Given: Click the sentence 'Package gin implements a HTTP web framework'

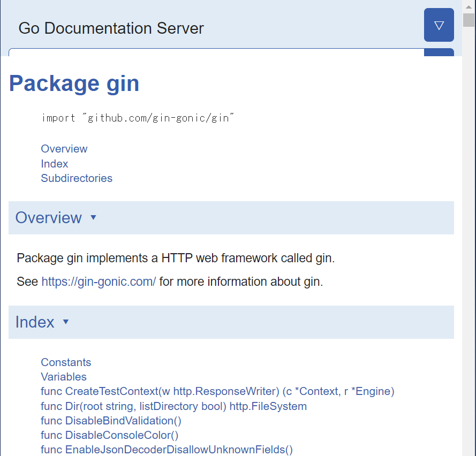Looking at the screenshot, I should point(176,258).
